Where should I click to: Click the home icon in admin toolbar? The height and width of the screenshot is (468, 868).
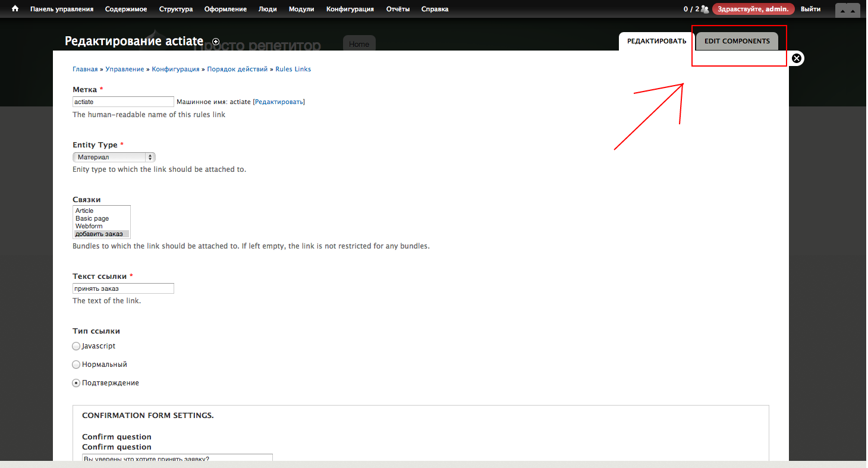15,9
